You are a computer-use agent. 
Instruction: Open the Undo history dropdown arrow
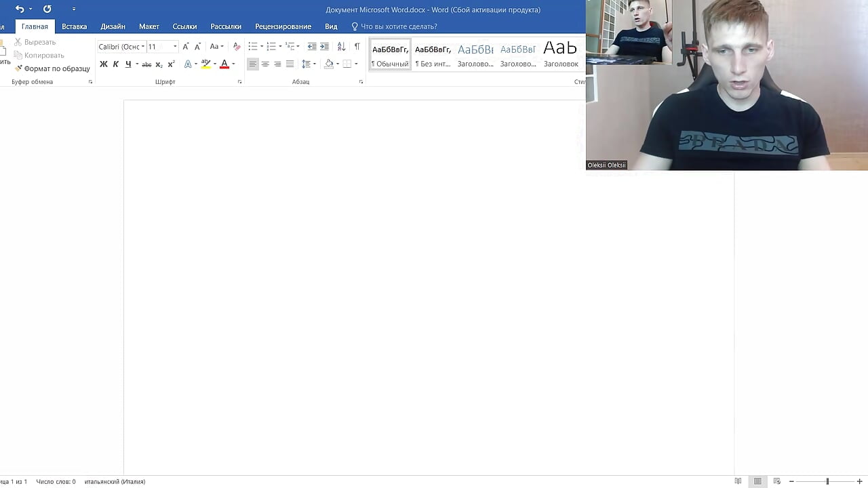click(31, 9)
